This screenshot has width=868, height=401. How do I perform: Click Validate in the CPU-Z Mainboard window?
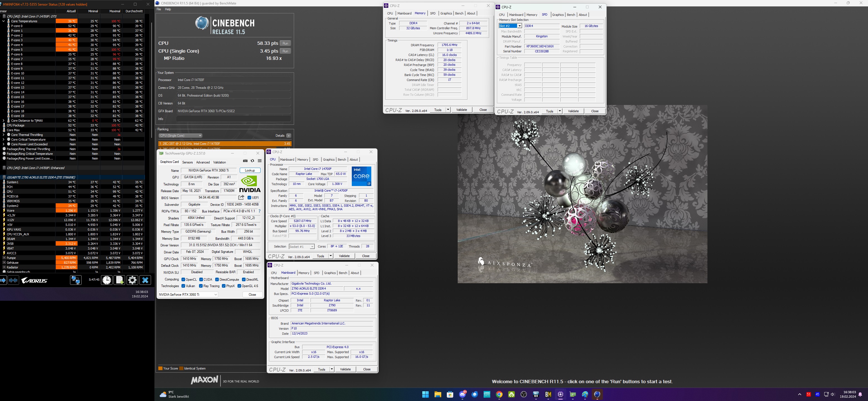345,369
